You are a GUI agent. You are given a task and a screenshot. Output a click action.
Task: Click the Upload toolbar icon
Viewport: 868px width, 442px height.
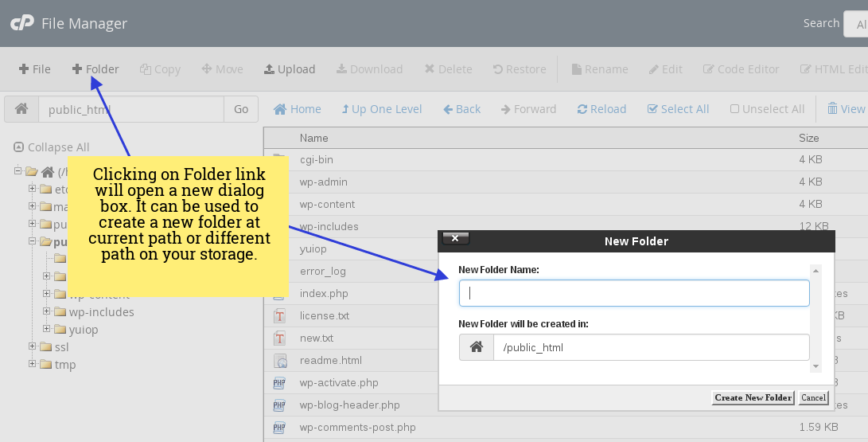[290, 69]
